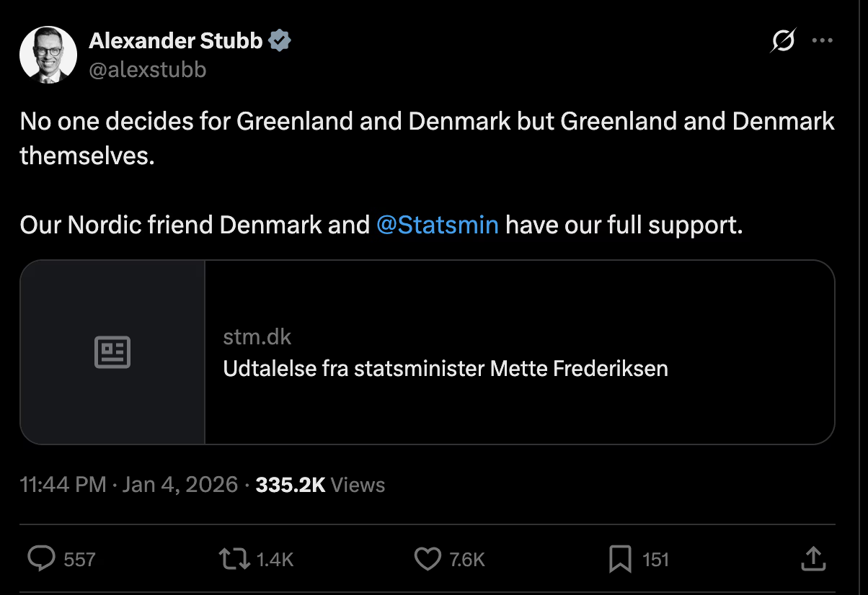View the 335.2K Views analytics

coord(320,485)
